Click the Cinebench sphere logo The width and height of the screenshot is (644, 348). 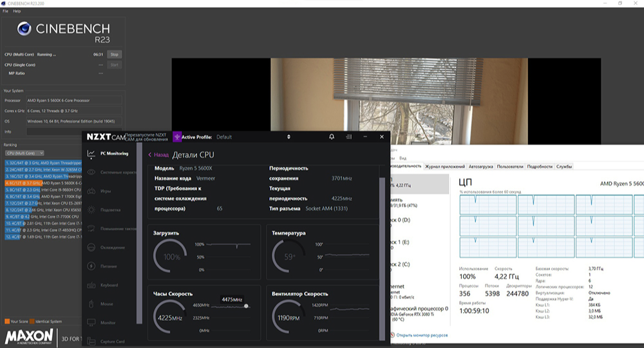24,28
